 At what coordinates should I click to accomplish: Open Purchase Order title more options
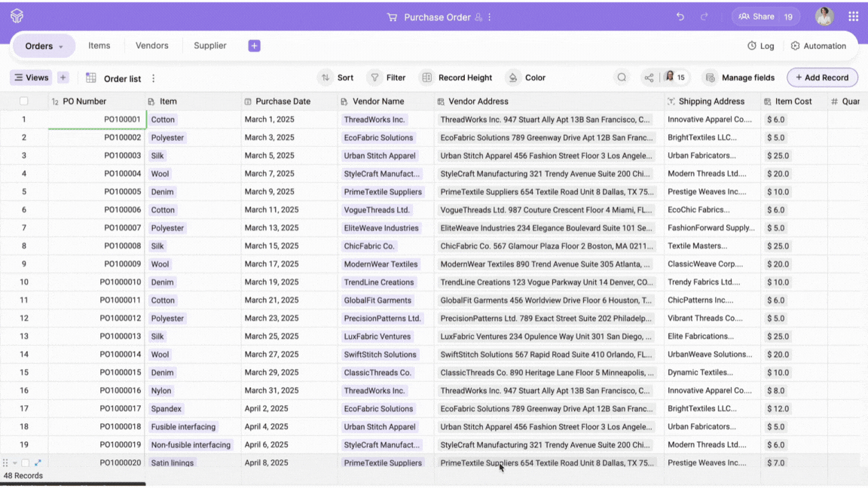(490, 17)
